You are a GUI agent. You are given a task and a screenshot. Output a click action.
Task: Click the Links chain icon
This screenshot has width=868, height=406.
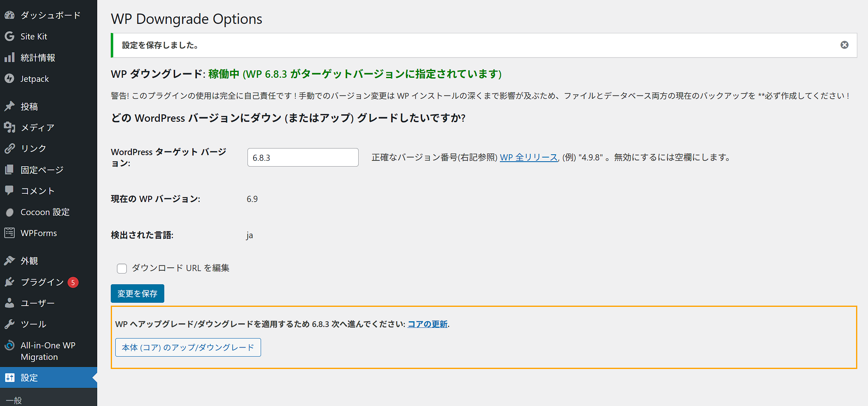pos(9,148)
